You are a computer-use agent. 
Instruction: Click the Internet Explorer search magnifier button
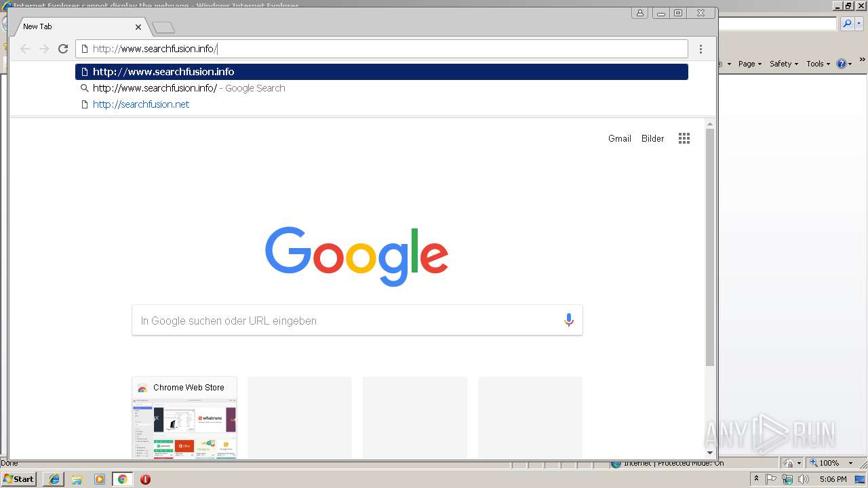(847, 24)
